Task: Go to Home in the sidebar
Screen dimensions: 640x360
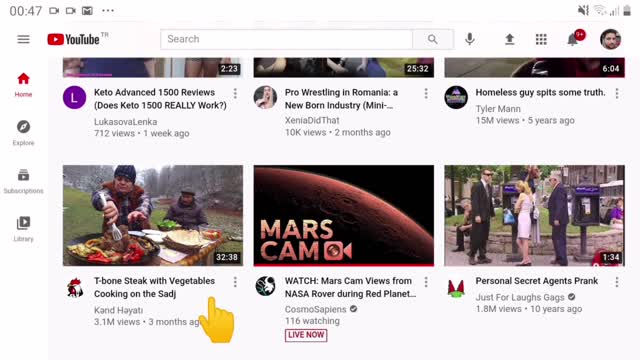Action: coord(23,85)
